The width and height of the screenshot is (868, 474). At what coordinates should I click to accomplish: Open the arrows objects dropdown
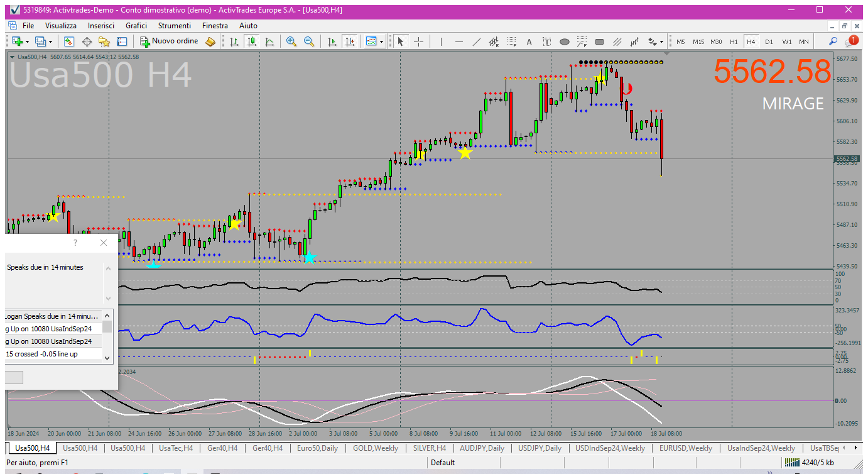pos(655,41)
